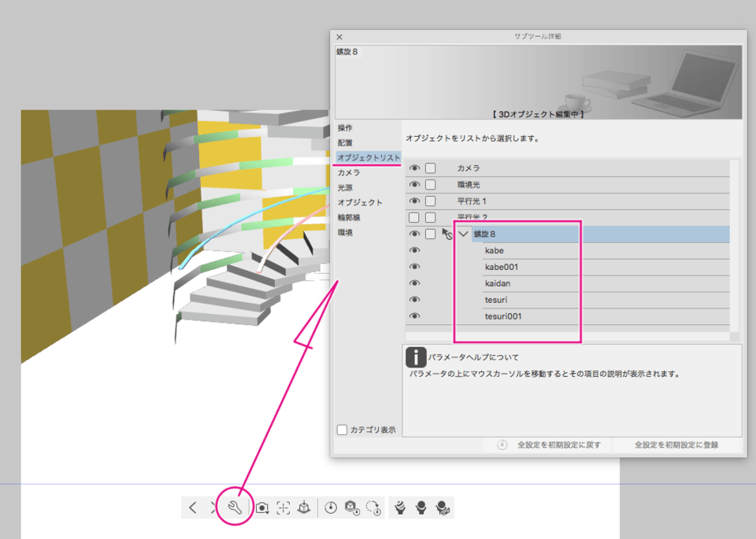Open the camera angle preset icon
This screenshot has height=539, width=756.
[262, 508]
